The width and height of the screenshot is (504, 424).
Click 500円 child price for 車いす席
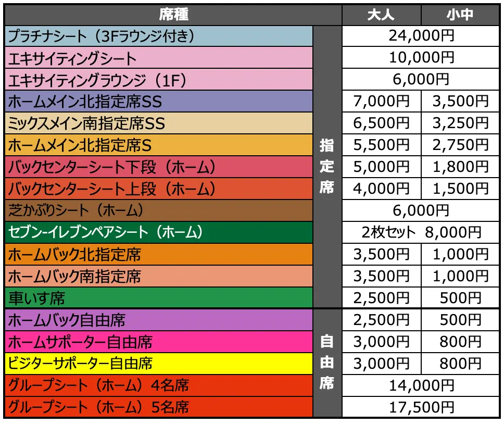coord(460,297)
